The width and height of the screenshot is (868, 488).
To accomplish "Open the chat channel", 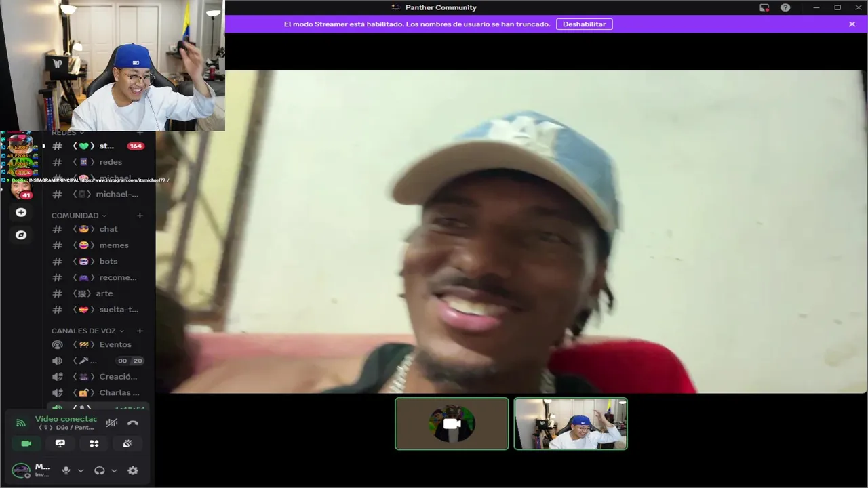I will pyautogui.click(x=98, y=229).
